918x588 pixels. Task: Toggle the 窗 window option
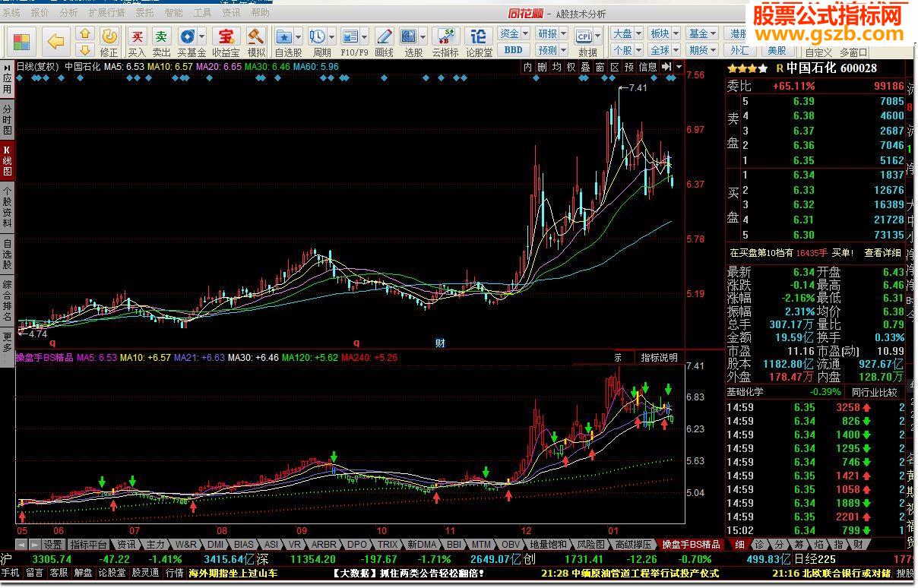(600, 67)
